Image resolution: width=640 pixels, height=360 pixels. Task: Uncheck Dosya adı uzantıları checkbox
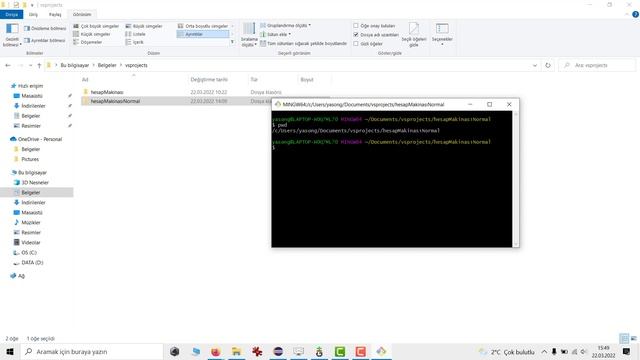click(356, 35)
